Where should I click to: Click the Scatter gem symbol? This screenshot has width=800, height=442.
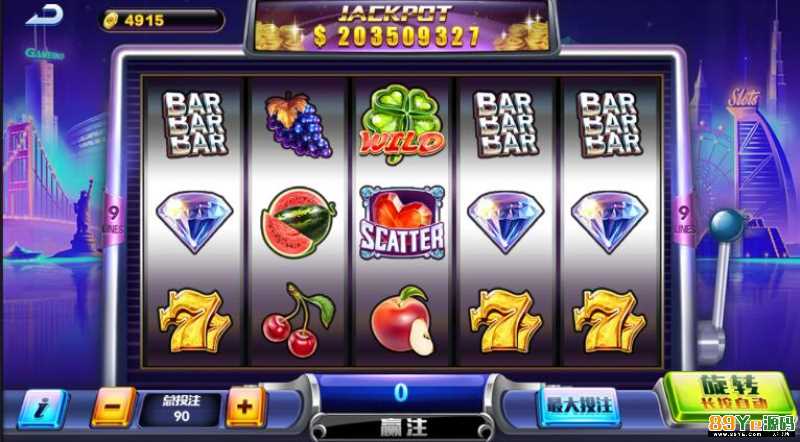(x=402, y=222)
